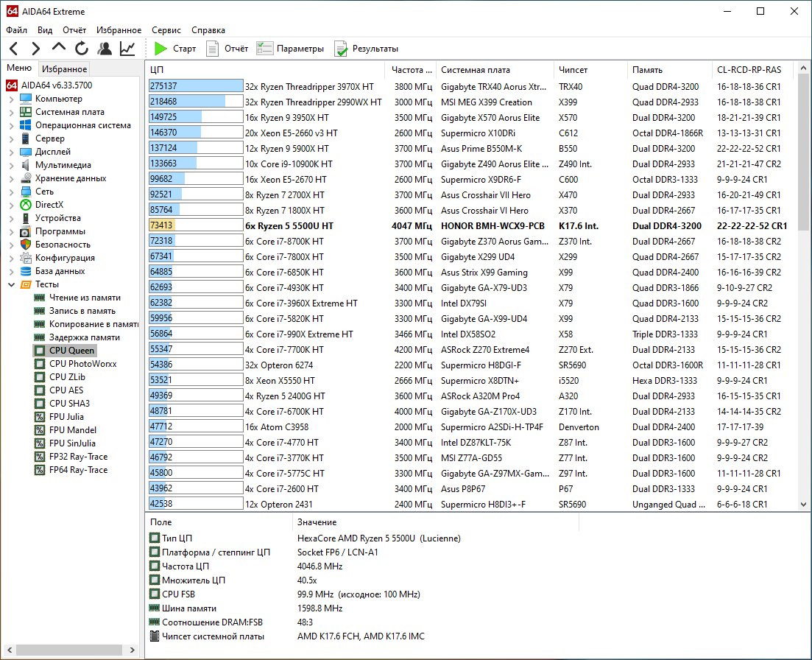Select the highlighted 6x Ryzen 5 5500U HT row

point(470,226)
